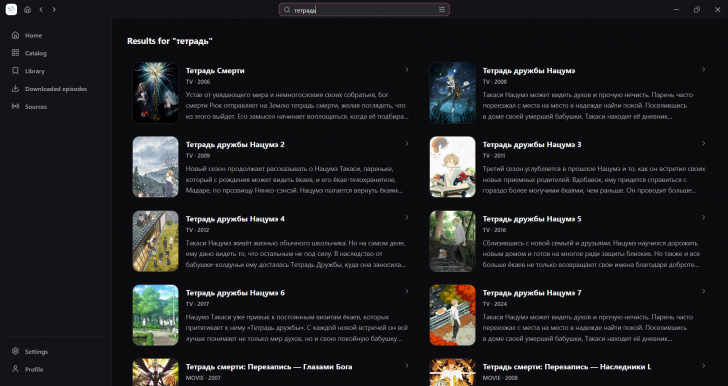This screenshot has height=386, width=728.
Task: Click the Library bookmark icon
Action: pyautogui.click(x=15, y=71)
